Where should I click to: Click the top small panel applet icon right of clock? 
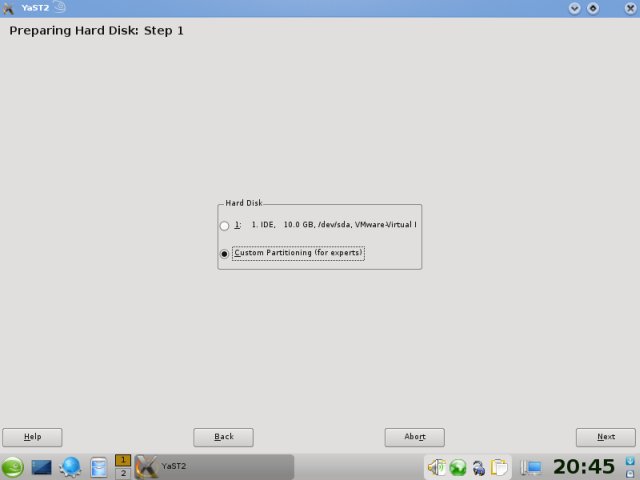(x=630, y=461)
